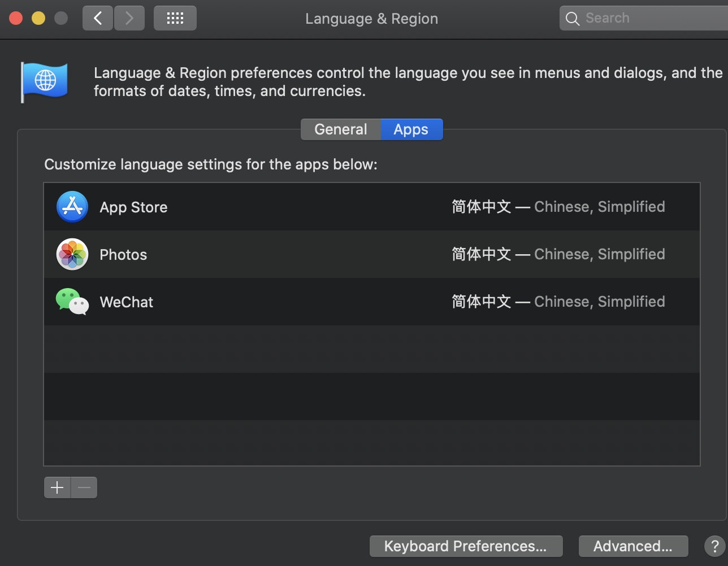The height and width of the screenshot is (566, 728).
Task: Click the magnifying glass search icon
Action: click(573, 19)
